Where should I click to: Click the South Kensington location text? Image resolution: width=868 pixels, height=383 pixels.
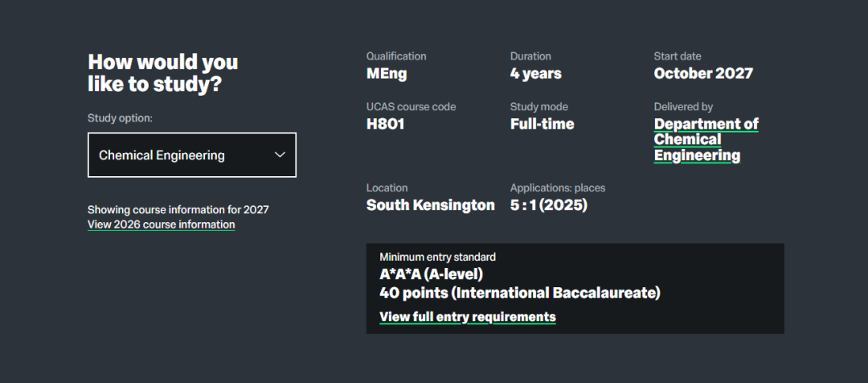[x=430, y=205]
